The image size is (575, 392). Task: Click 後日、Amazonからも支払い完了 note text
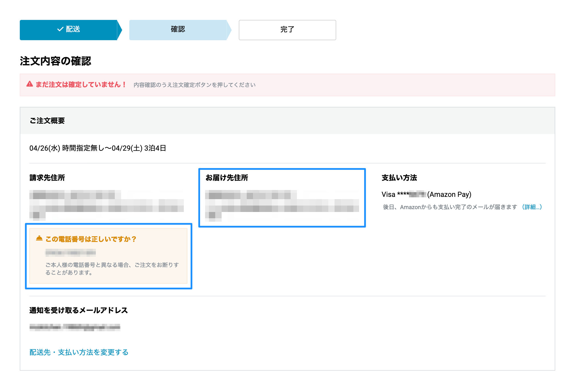click(x=450, y=207)
